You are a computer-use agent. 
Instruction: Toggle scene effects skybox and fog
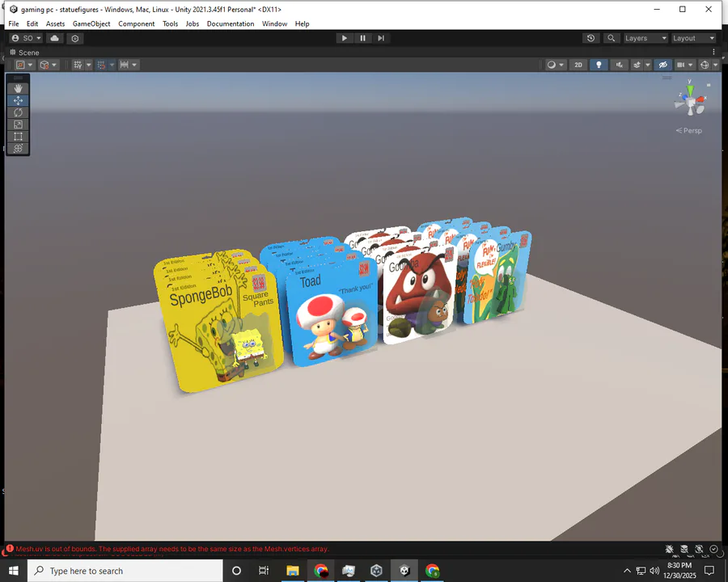point(637,65)
